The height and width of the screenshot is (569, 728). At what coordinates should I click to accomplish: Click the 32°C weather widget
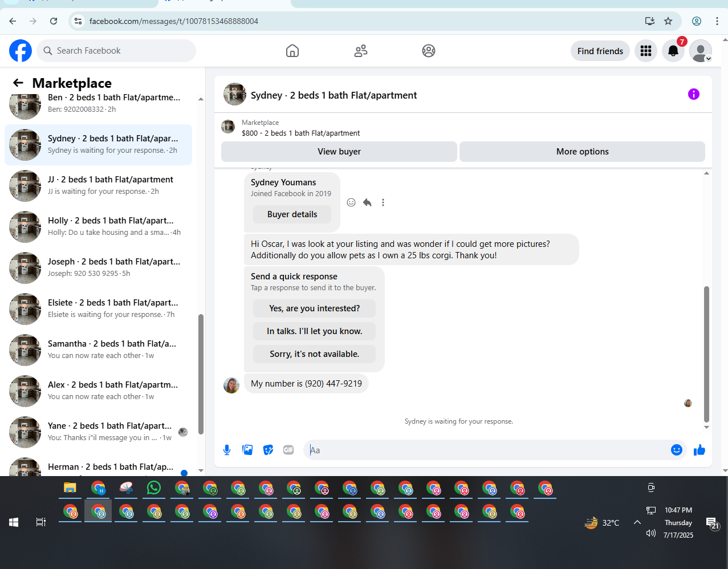click(x=602, y=523)
